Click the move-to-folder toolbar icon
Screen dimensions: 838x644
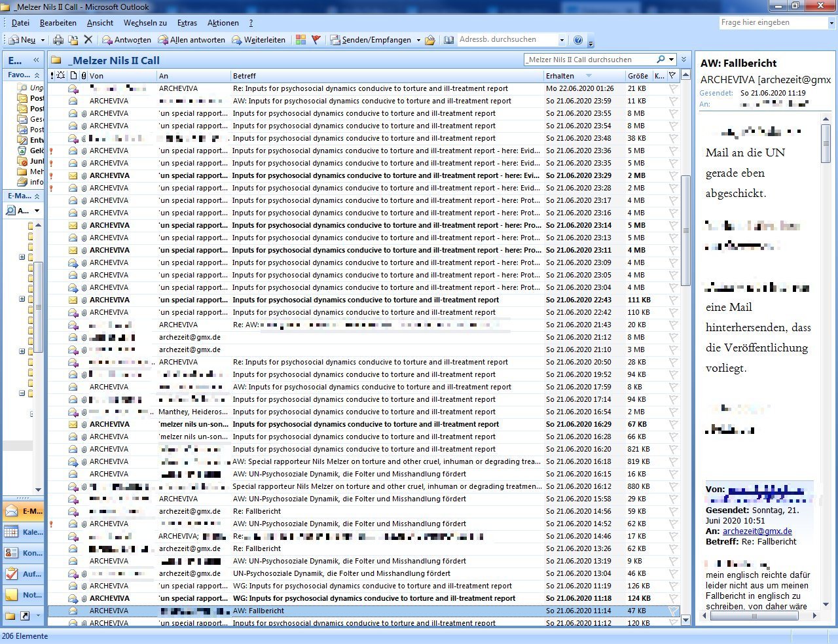coord(73,40)
